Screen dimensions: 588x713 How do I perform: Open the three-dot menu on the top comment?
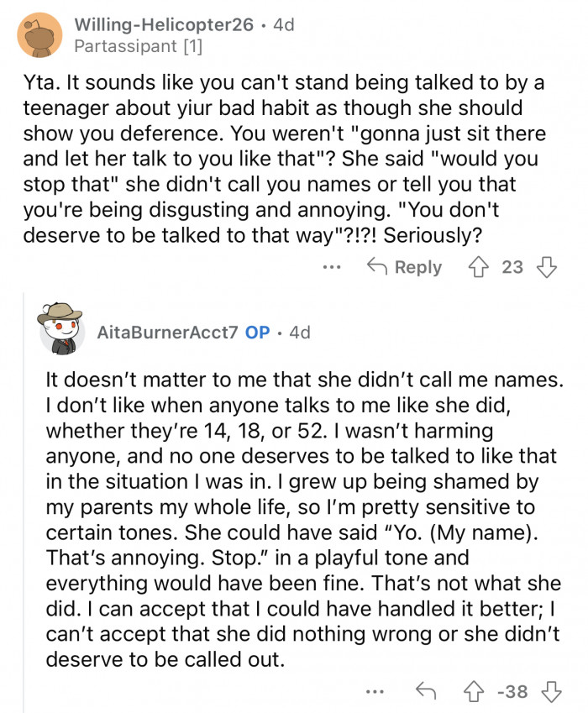point(331,269)
